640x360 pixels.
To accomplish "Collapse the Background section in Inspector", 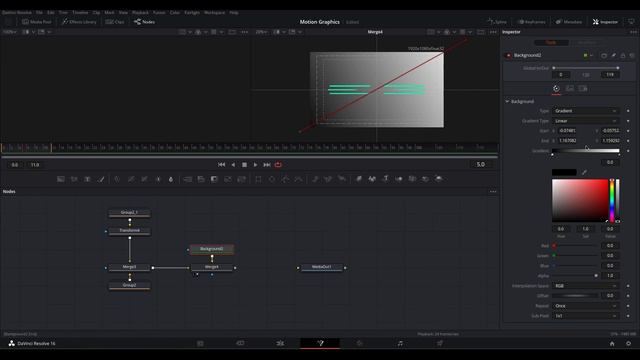I will [507, 101].
